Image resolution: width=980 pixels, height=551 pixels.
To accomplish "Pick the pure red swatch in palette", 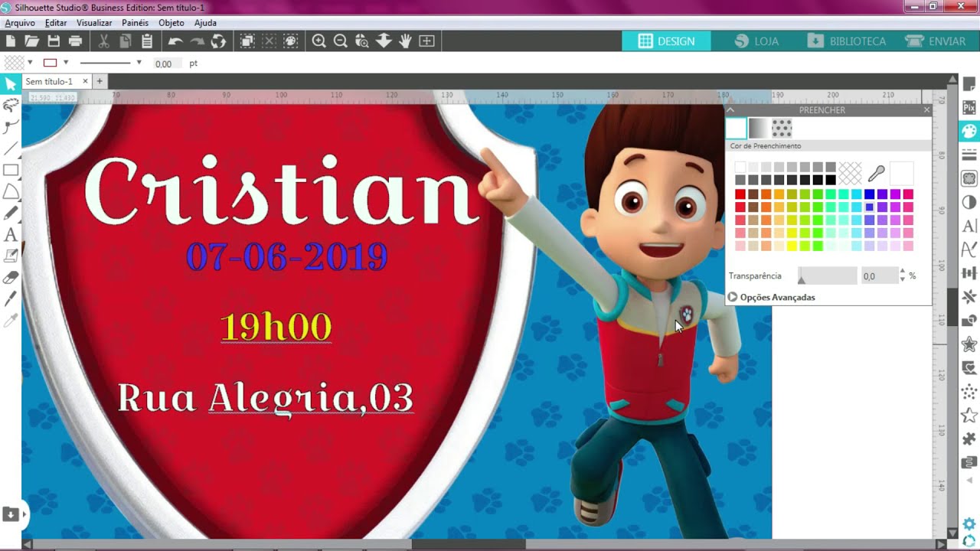I will (x=740, y=194).
